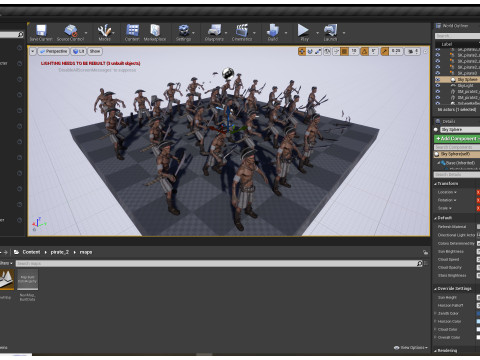Open View Options in Content Browser
The height and width of the screenshot is (360, 480).
click(411, 348)
